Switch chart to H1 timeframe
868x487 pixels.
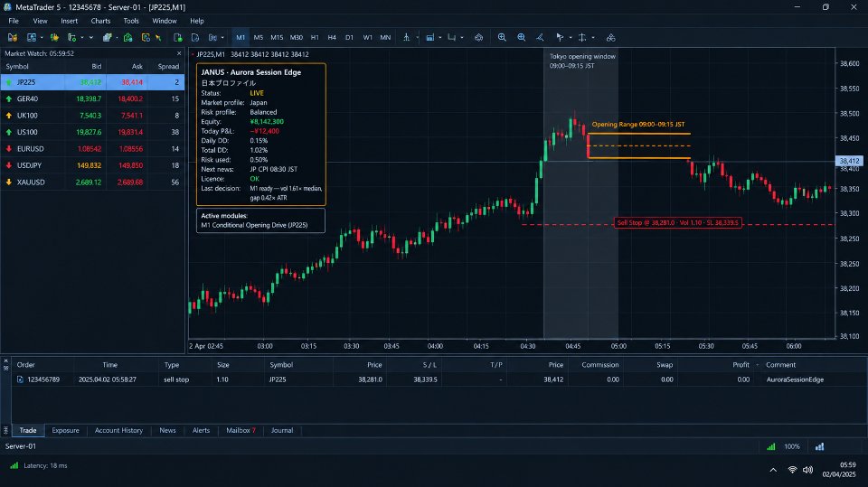(315, 38)
